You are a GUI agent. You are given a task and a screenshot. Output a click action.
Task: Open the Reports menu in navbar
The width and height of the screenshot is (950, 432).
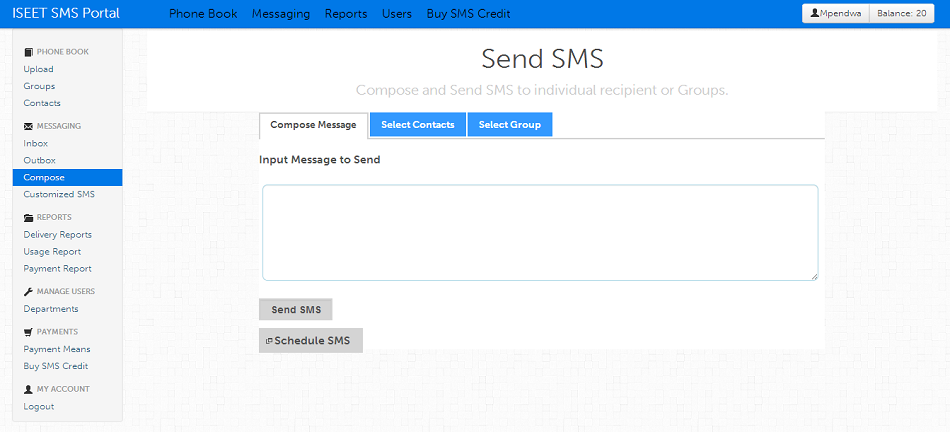(346, 14)
